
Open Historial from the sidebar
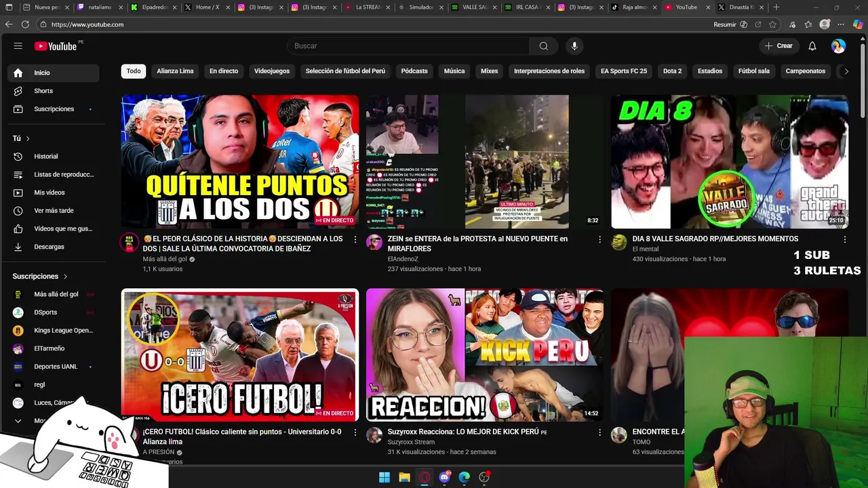coord(53,157)
